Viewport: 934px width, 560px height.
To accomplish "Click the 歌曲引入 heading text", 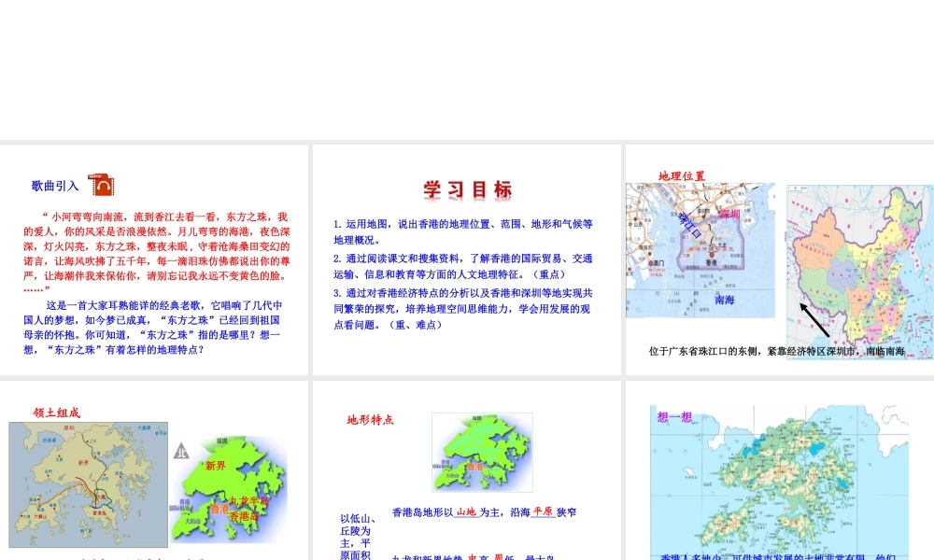I will click(x=55, y=186).
